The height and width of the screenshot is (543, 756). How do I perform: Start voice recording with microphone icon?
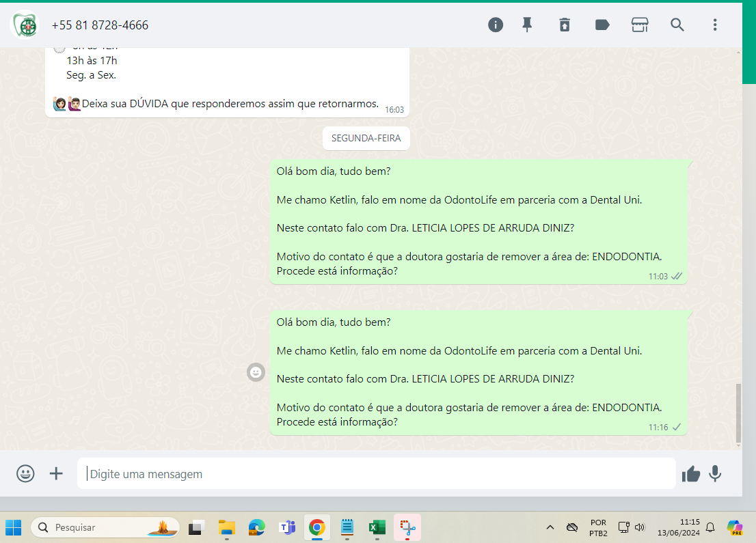[x=715, y=473]
